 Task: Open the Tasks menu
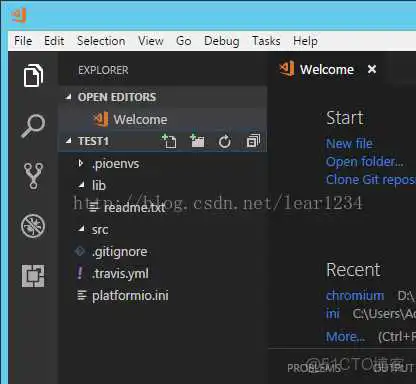click(x=266, y=41)
